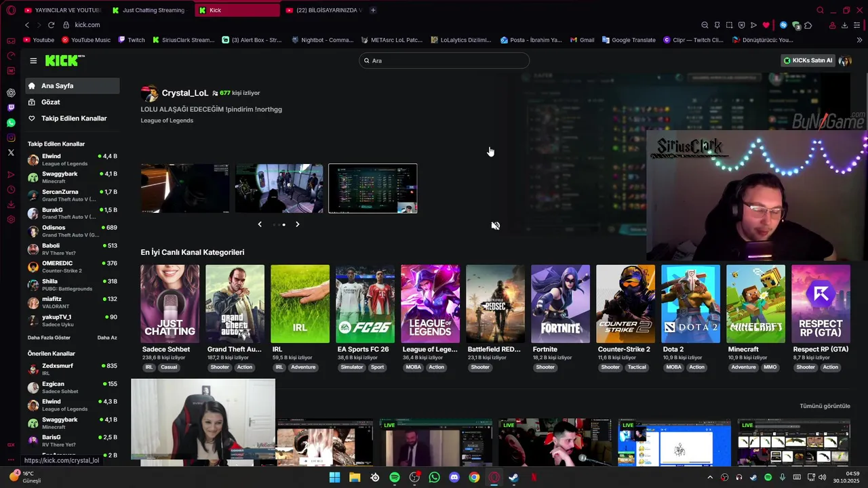Open Odisnos channel in sidebar

pyautogui.click(x=73, y=231)
